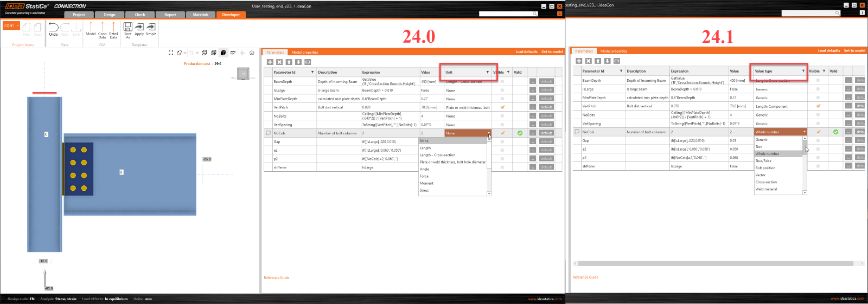The height and width of the screenshot is (304, 868).
Task: Click the Model IOM arrow icon
Action: pos(91,27)
